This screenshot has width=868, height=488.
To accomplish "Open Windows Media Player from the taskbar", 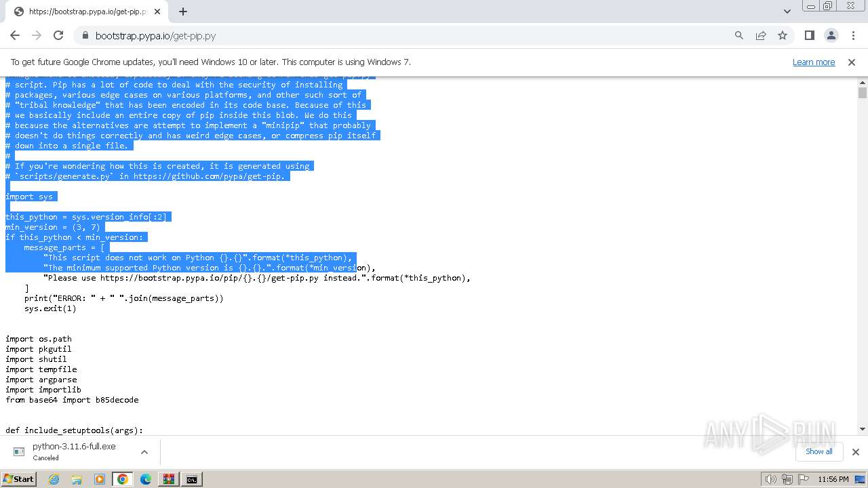I will pyautogui.click(x=100, y=479).
